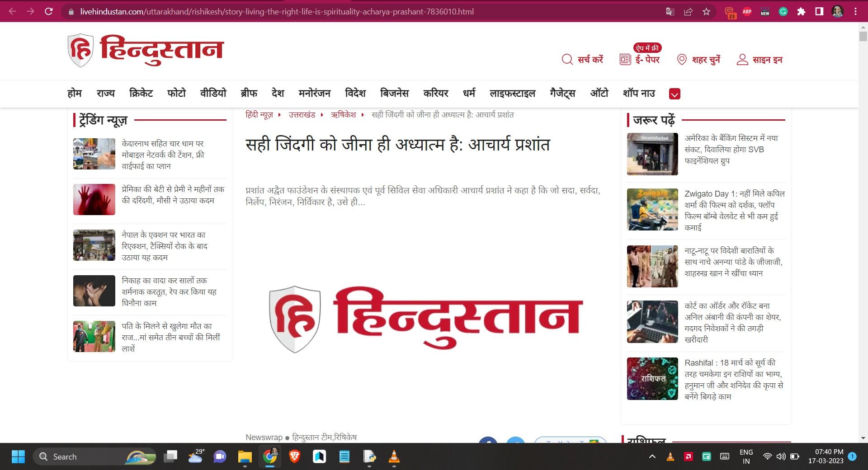
Task: Bookmark this page with the star icon
Action: point(706,12)
